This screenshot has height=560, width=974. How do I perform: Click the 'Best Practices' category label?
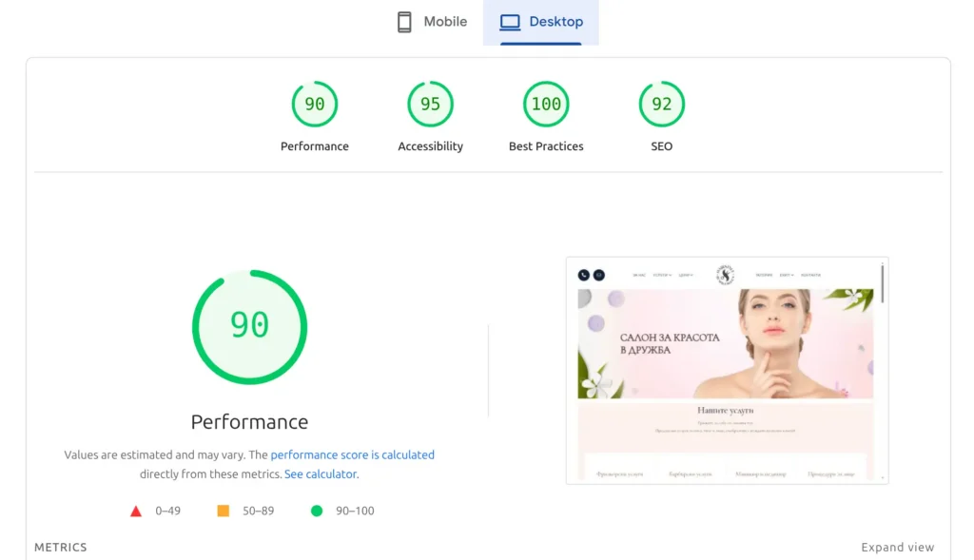[x=546, y=145]
